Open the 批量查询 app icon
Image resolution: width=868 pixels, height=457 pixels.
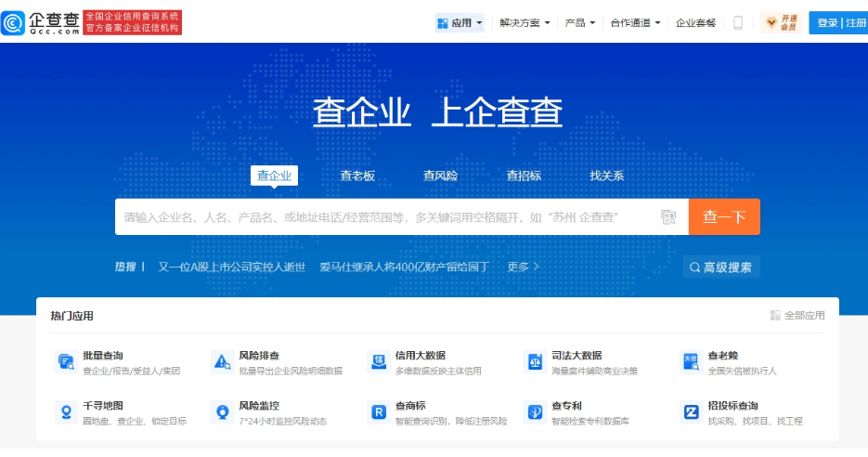click(67, 362)
